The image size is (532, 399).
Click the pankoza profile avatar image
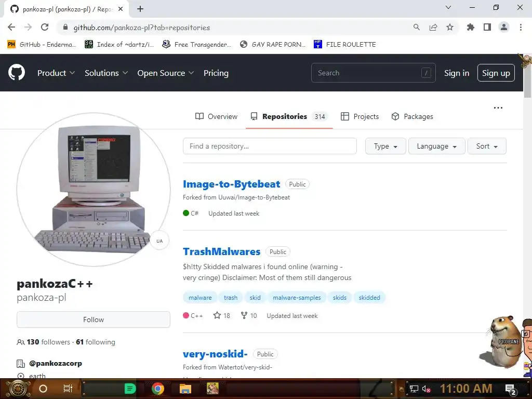(94, 189)
